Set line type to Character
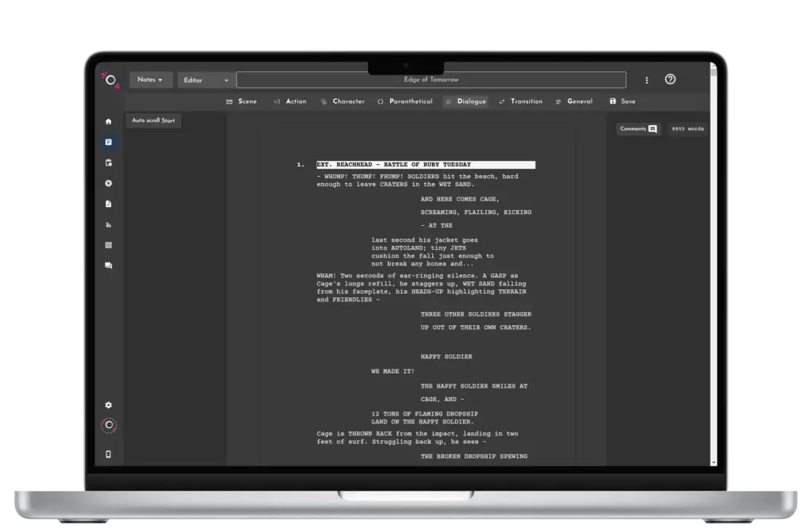The image size is (812, 528). pyautogui.click(x=343, y=101)
